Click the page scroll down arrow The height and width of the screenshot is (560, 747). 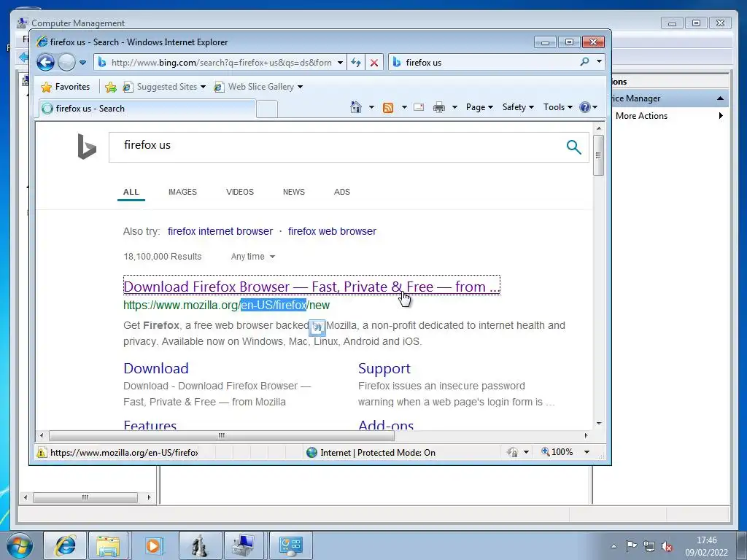599,423
